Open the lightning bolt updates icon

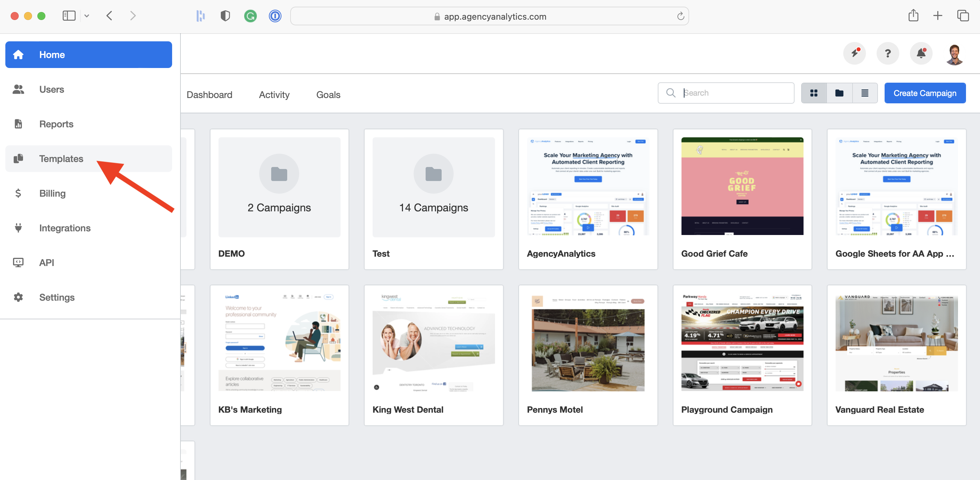click(x=855, y=53)
